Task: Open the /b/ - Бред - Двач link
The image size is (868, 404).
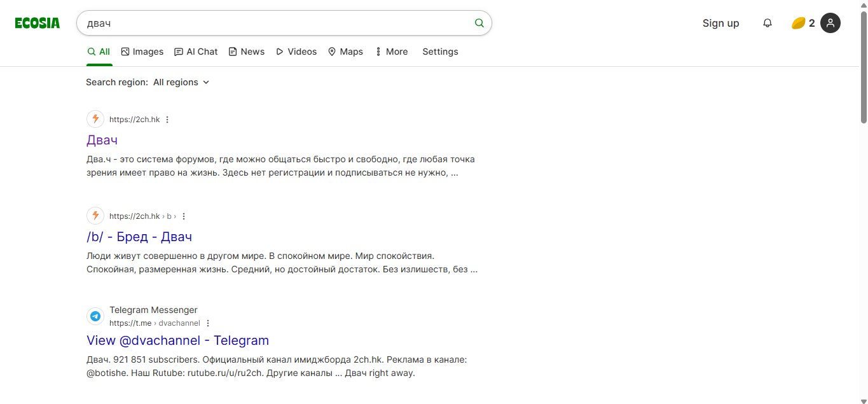Action: tap(139, 237)
